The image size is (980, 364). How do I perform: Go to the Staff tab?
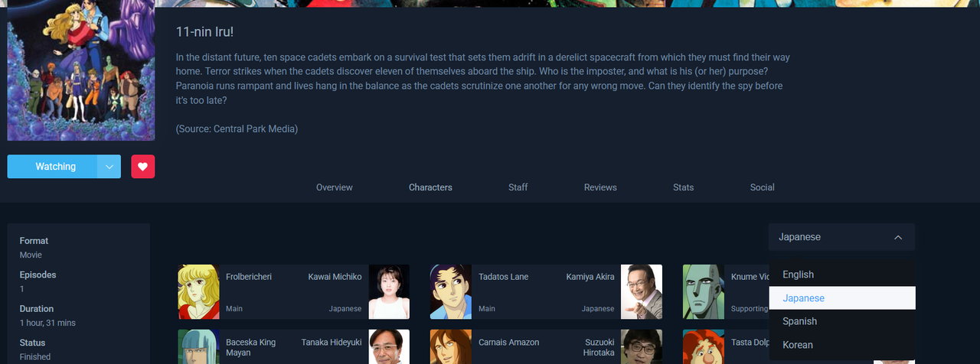(518, 187)
